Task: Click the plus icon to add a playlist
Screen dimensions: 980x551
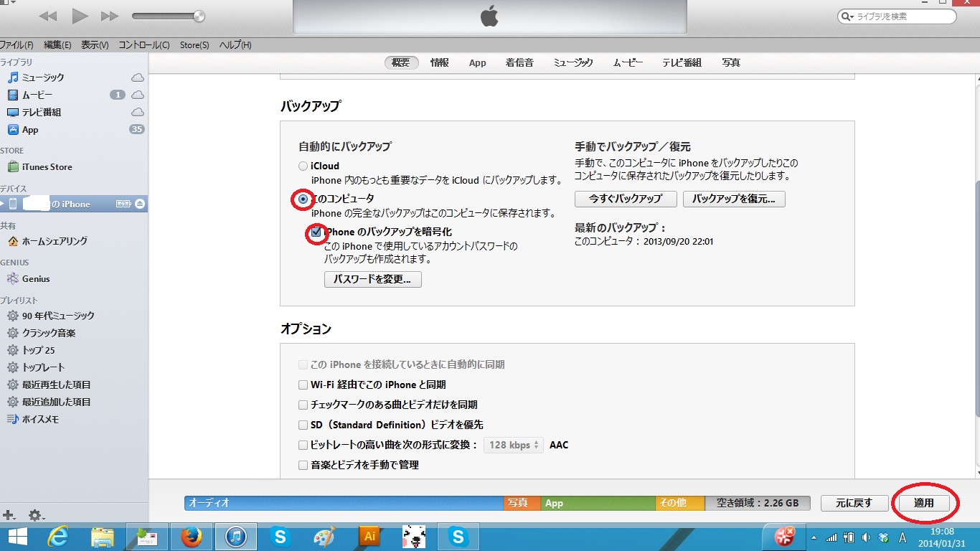Action: tap(9, 515)
